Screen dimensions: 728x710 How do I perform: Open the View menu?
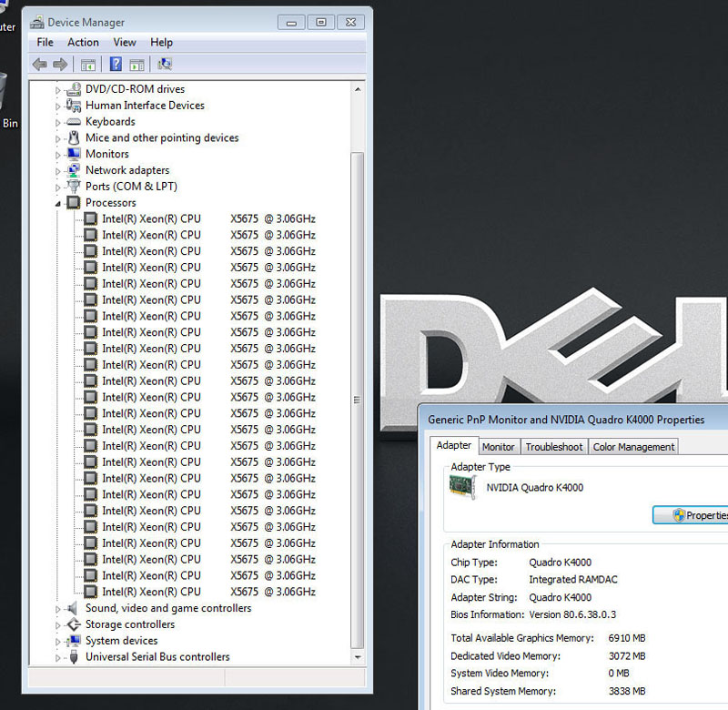click(x=125, y=42)
